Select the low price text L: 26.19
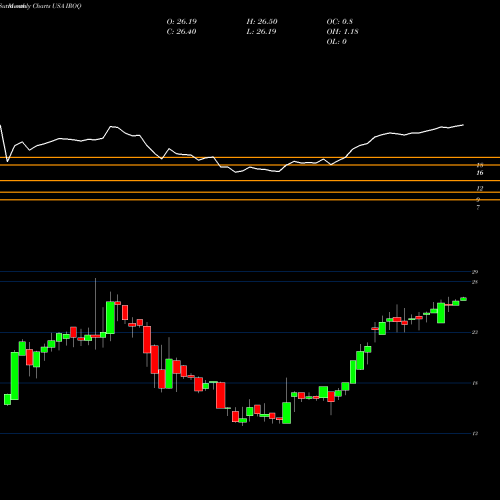This screenshot has height=500, width=500. (x=261, y=32)
